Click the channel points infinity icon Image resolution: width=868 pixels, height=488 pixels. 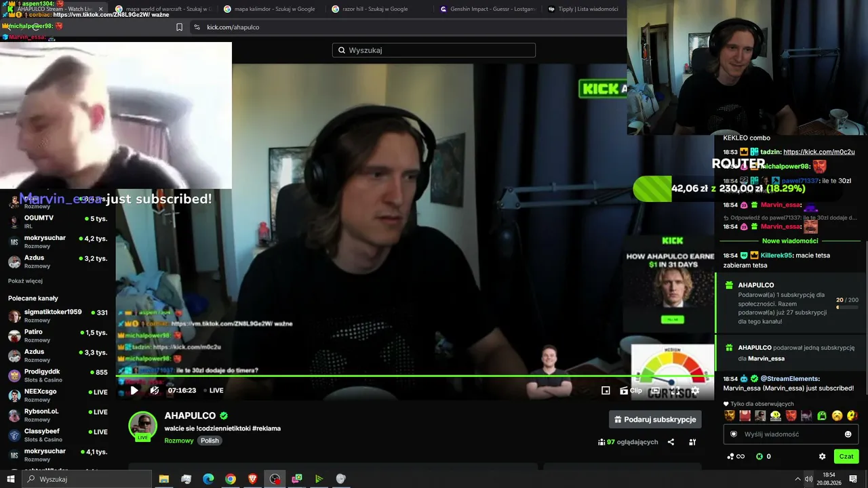(736, 457)
